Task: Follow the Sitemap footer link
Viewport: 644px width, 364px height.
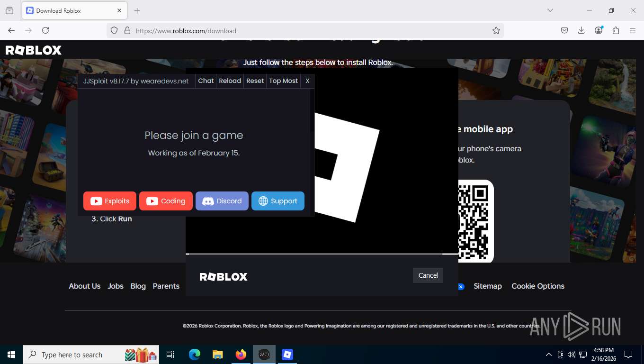Action: [488, 286]
